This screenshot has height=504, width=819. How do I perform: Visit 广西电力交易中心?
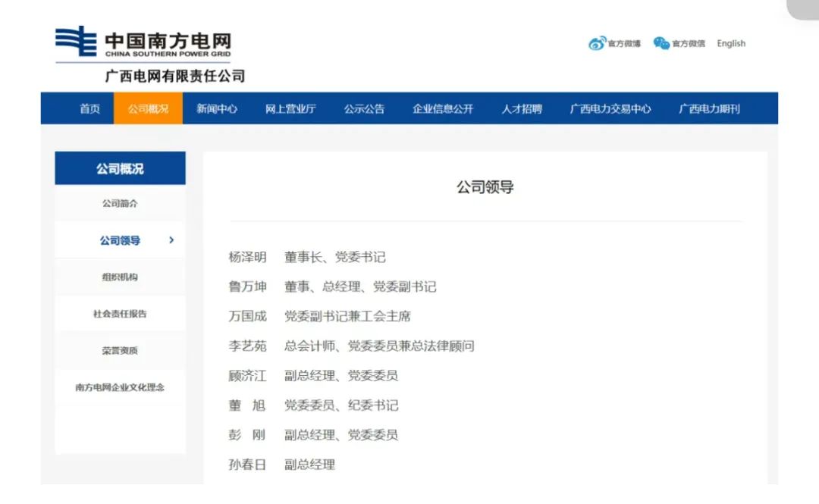610,108
